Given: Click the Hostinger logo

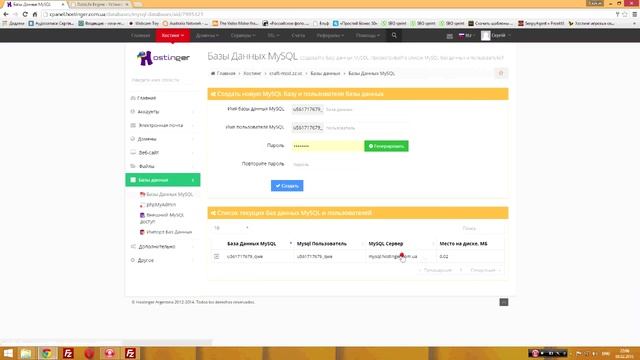Looking at the screenshot, I should (x=163, y=58).
